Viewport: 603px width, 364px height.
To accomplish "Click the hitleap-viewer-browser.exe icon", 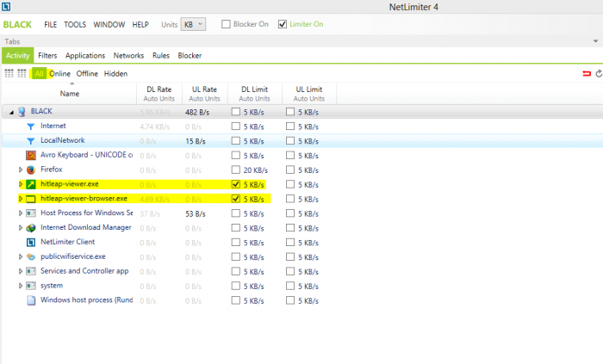I will pos(31,199).
